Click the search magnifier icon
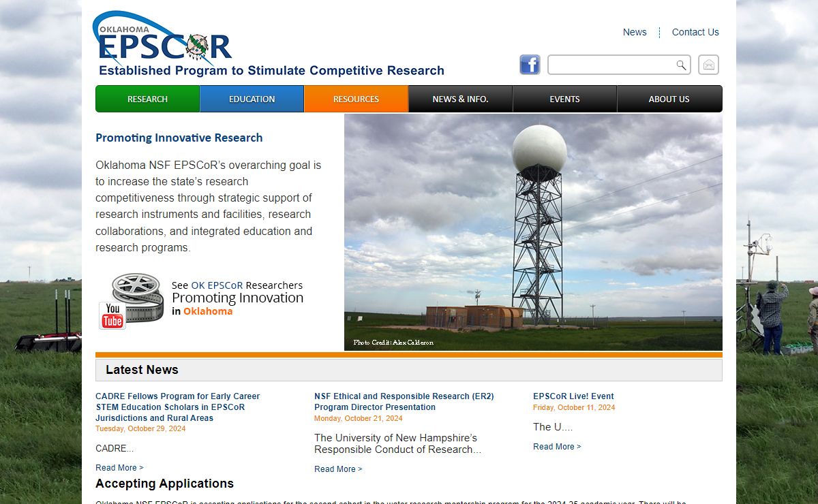818x504 pixels. click(x=681, y=65)
